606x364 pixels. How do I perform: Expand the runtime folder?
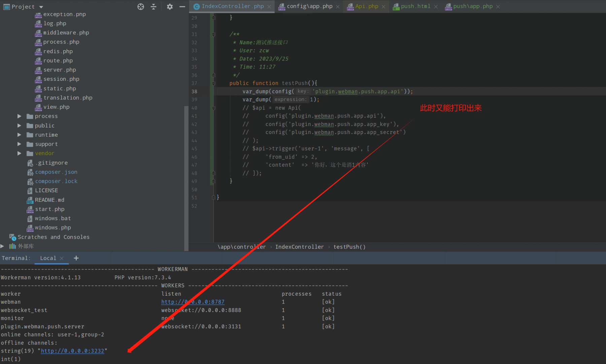coord(19,135)
